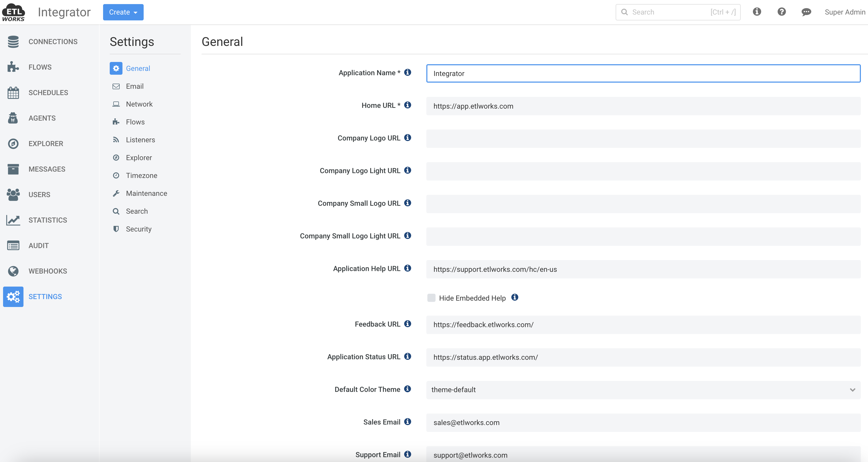Click the Company Small Logo URL field

tap(643, 204)
